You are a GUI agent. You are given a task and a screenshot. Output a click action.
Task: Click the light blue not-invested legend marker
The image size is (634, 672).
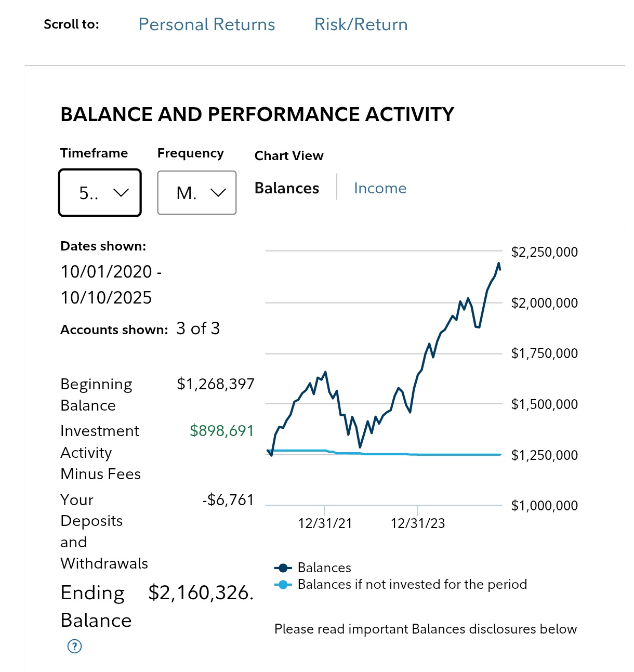[283, 585]
